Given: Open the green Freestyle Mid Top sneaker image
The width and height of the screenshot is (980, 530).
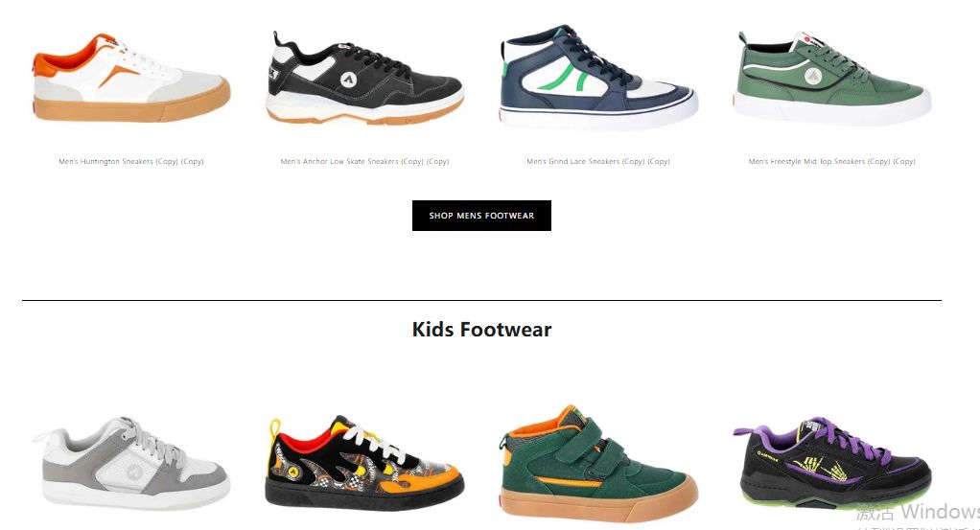Looking at the screenshot, I should tap(832, 77).
